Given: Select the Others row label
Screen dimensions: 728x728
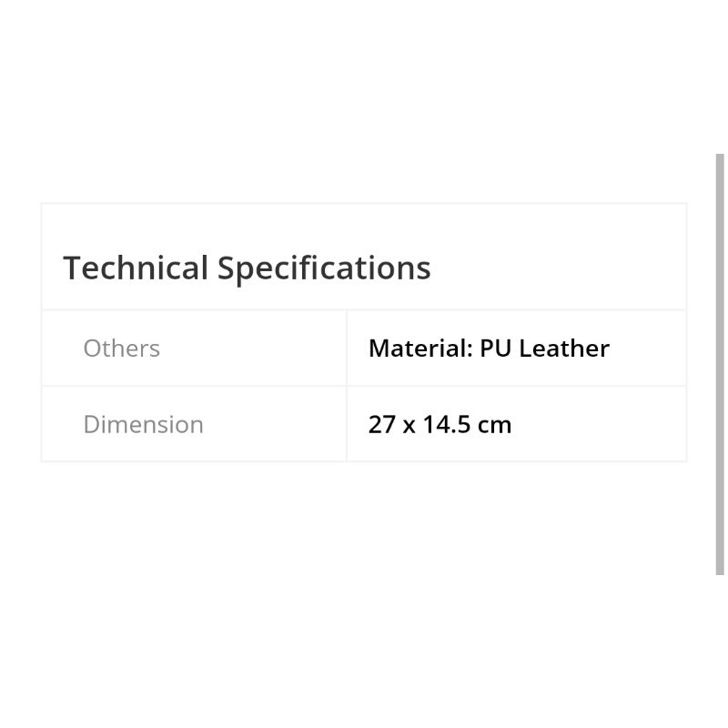Looking at the screenshot, I should point(121,349).
